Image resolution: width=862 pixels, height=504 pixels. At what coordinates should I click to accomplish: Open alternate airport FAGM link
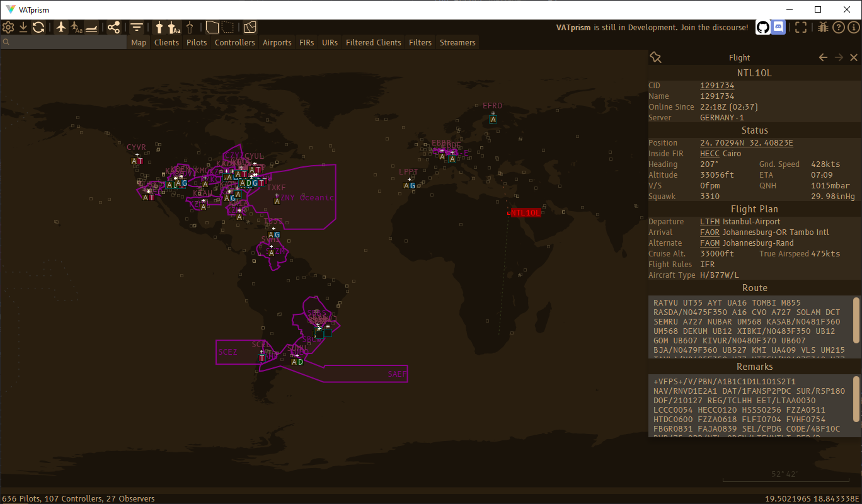point(710,243)
